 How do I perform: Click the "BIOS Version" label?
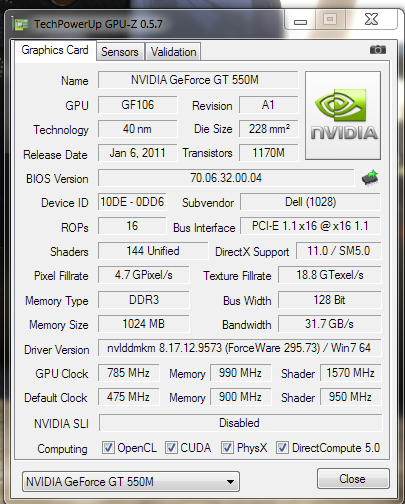(x=57, y=179)
